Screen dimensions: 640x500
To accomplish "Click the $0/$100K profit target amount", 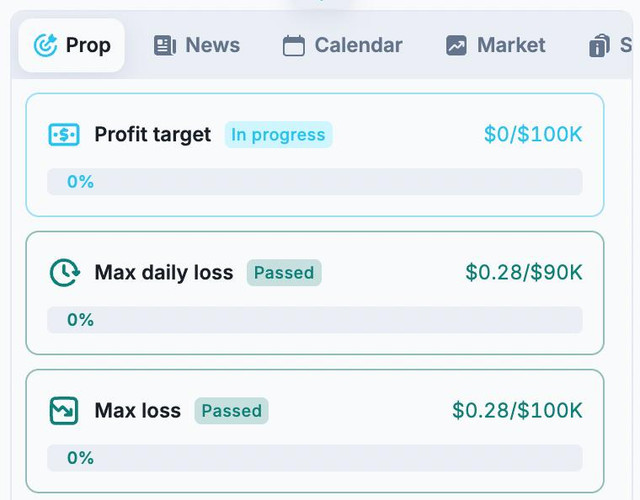I will pyautogui.click(x=533, y=134).
